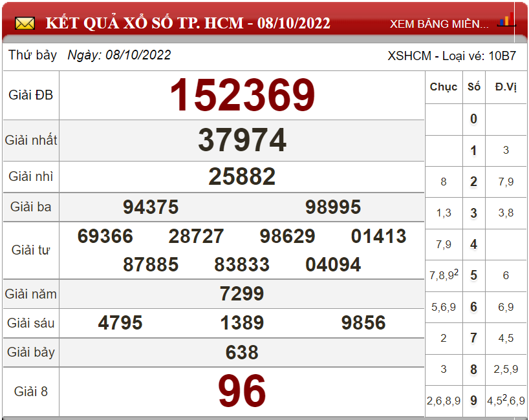Click the Số column digit 0
The width and height of the screenshot is (529, 420).
(x=473, y=120)
